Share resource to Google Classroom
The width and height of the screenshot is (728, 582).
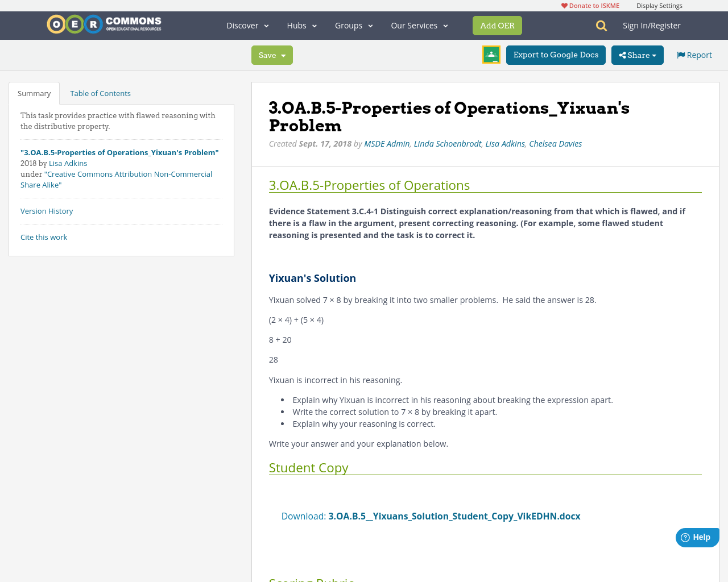491,54
